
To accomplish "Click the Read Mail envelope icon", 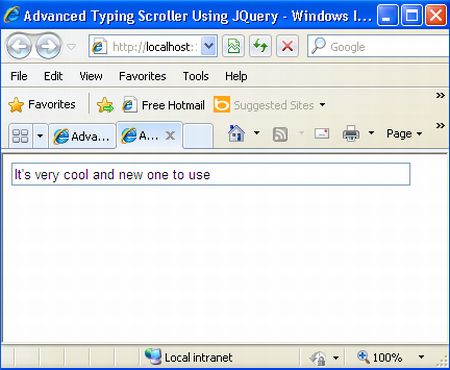I will click(322, 133).
